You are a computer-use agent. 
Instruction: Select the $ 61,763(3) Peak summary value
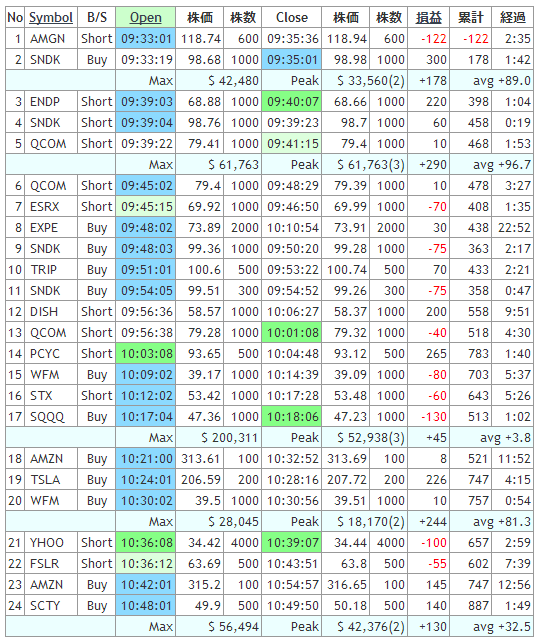(371, 164)
